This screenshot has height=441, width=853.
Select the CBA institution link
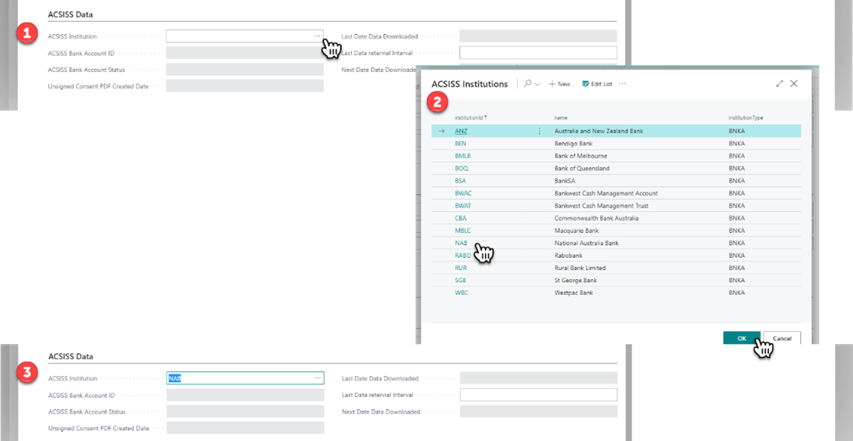click(461, 218)
